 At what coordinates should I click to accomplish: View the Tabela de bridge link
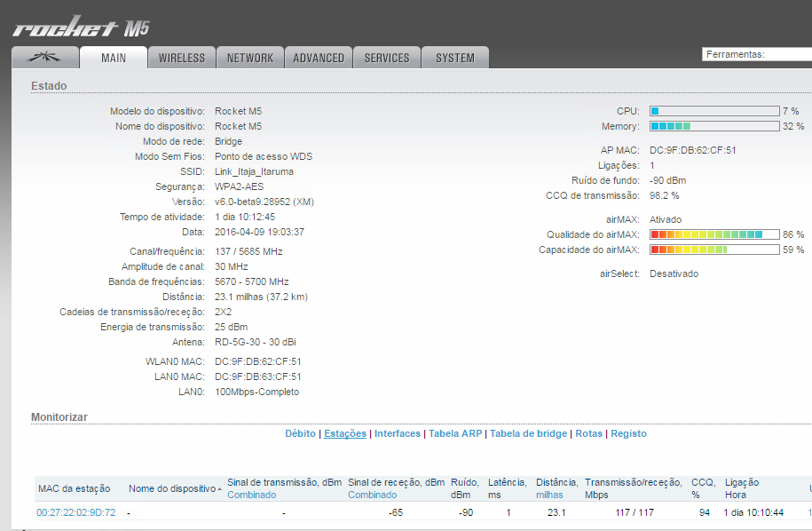coord(529,433)
